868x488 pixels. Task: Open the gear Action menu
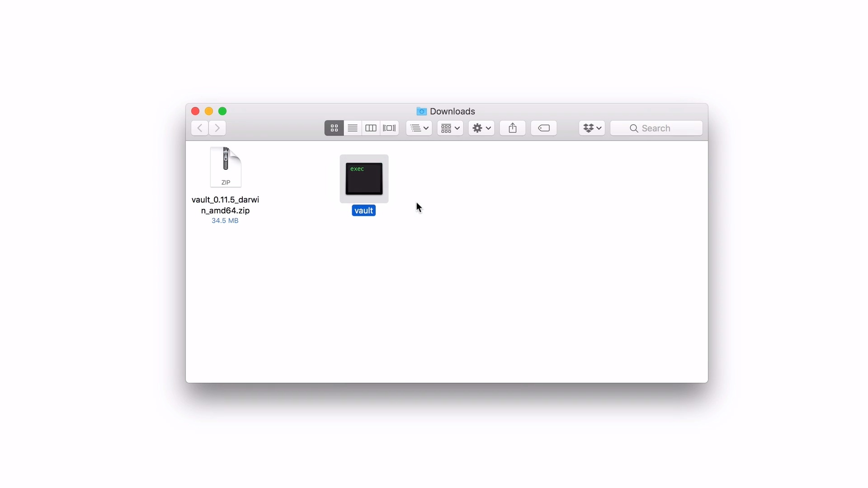point(481,128)
